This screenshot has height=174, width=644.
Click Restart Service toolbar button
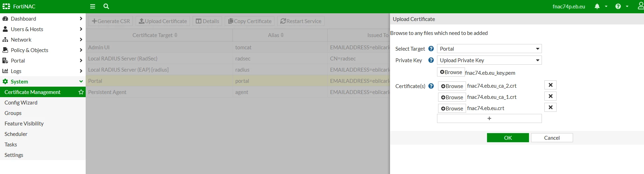pos(301,21)
